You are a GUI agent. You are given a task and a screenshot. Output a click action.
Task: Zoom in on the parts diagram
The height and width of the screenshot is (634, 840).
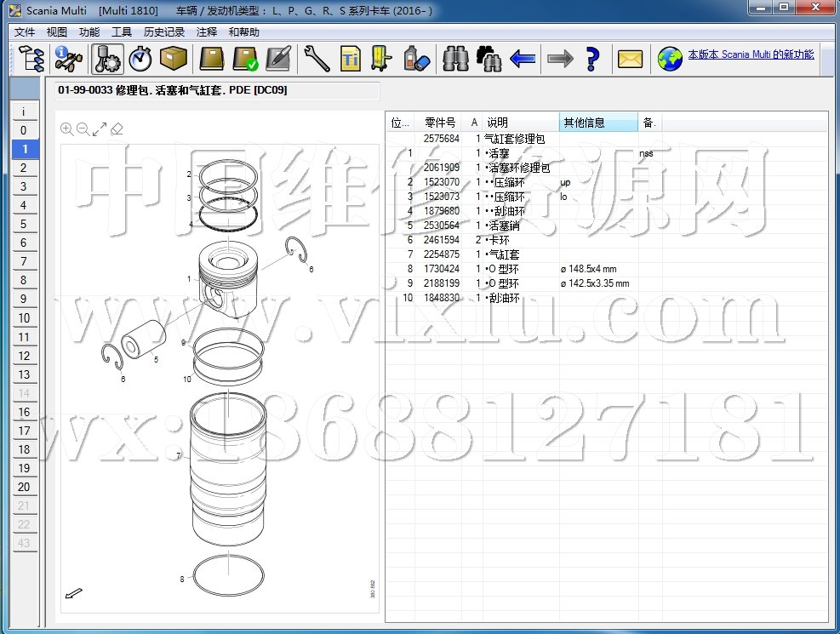pos(66,129)
